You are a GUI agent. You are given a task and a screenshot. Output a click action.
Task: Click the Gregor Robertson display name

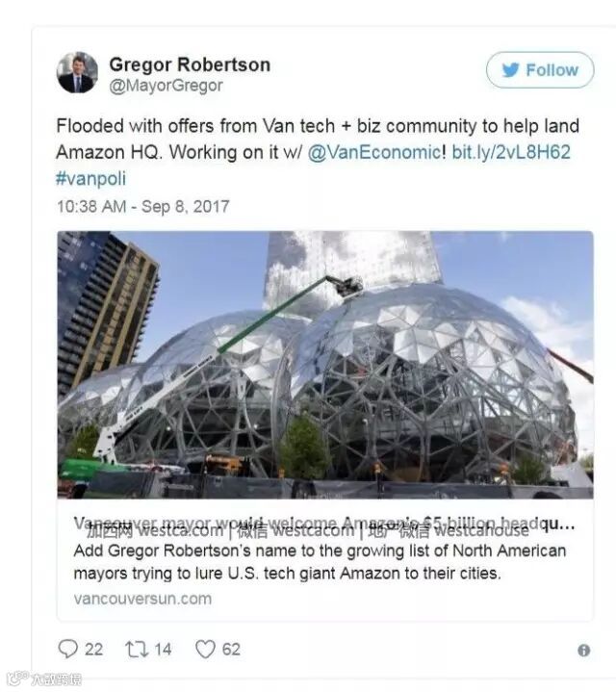(x=190, y=64)
